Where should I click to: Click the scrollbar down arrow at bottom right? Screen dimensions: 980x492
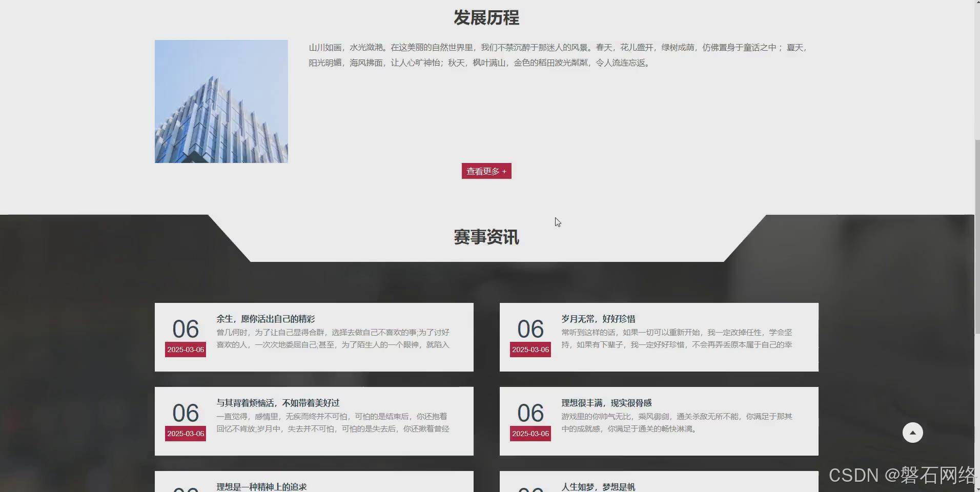976,487
